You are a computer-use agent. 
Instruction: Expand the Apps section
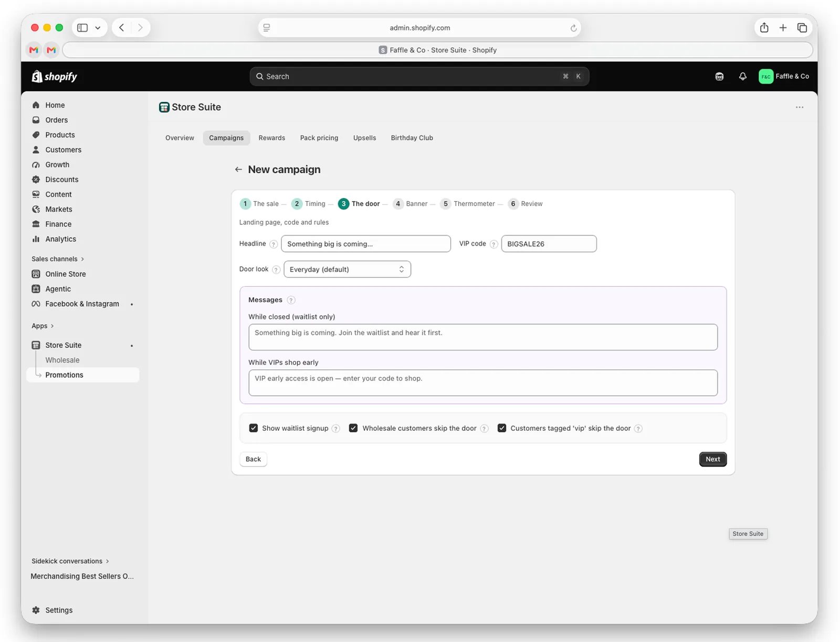(43, 326)
